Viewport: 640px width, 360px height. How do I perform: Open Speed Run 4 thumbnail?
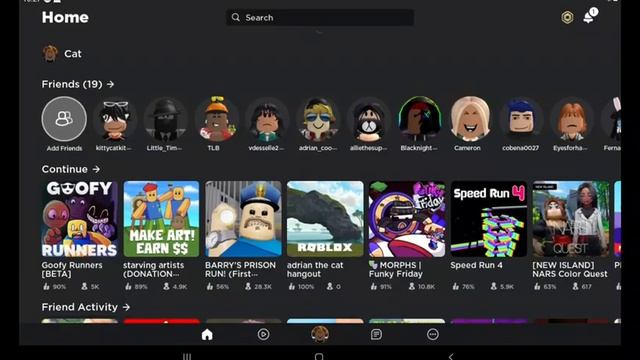(x=489, y=219)
